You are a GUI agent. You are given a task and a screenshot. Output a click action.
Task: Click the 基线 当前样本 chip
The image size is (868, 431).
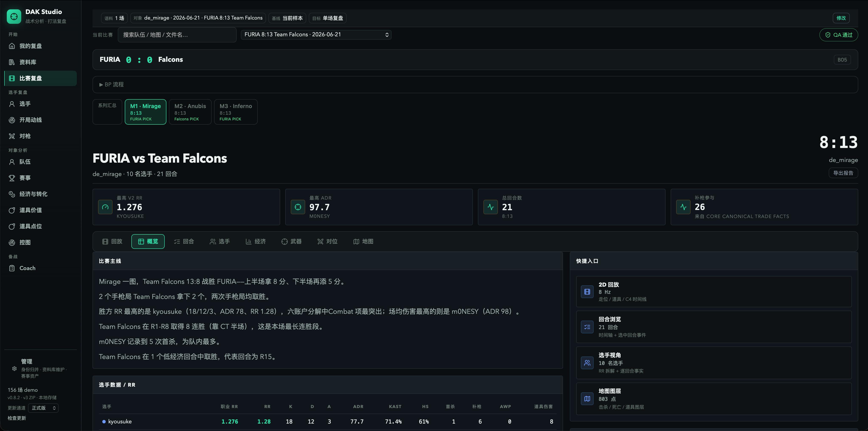click(x=287, y=18)
